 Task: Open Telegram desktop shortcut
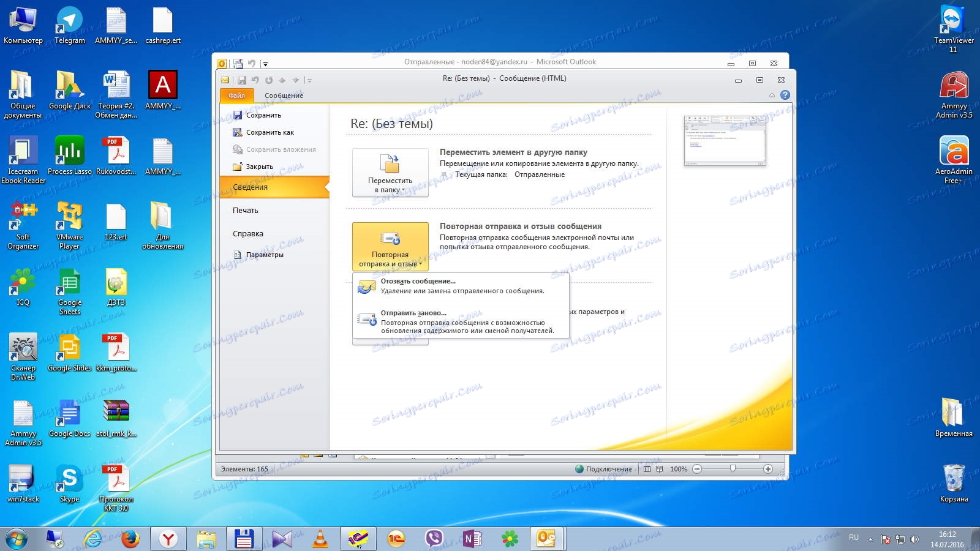70,26
